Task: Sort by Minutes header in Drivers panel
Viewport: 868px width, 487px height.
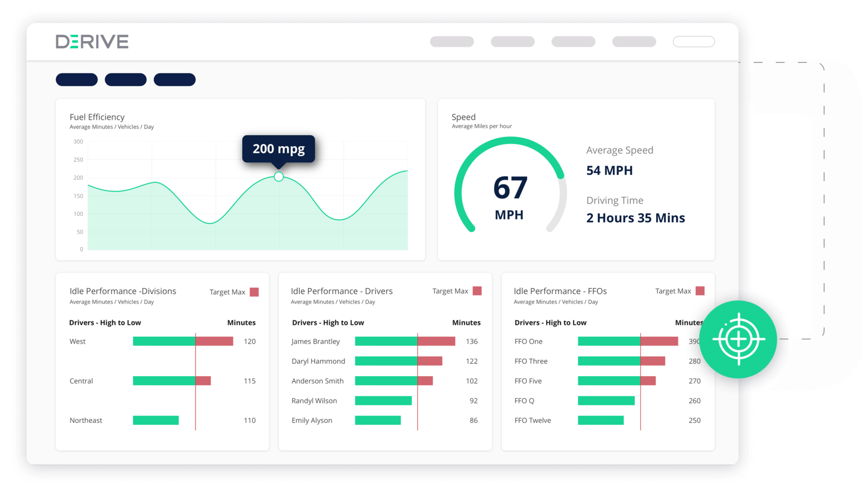Action: pyautogui.click(x=466, y=323)
